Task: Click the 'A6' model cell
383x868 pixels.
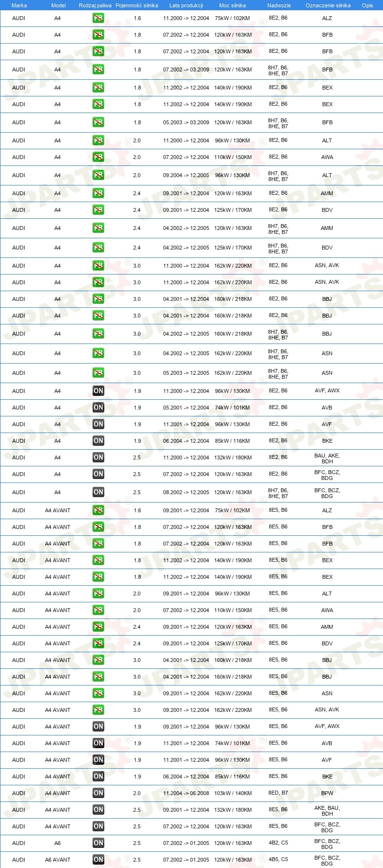Action: click(x=58, y=843)
